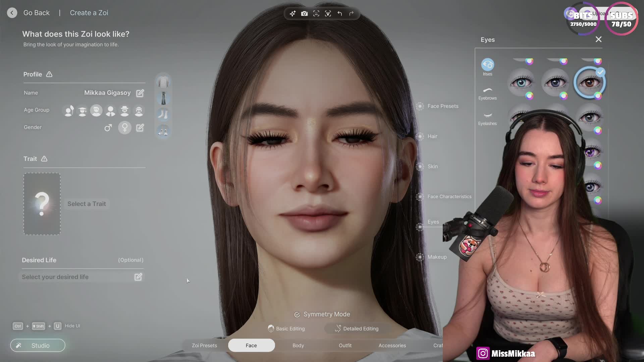Open color picker under blue iris thumbnail
This screenshot has width=644, height=362.
[x=529, y=96]
